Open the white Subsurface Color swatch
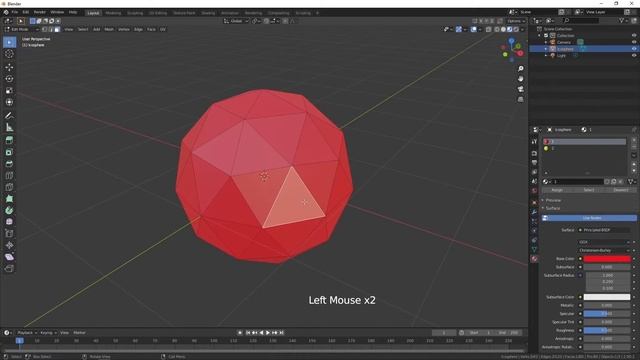640x360 pixels. point(607,297)
